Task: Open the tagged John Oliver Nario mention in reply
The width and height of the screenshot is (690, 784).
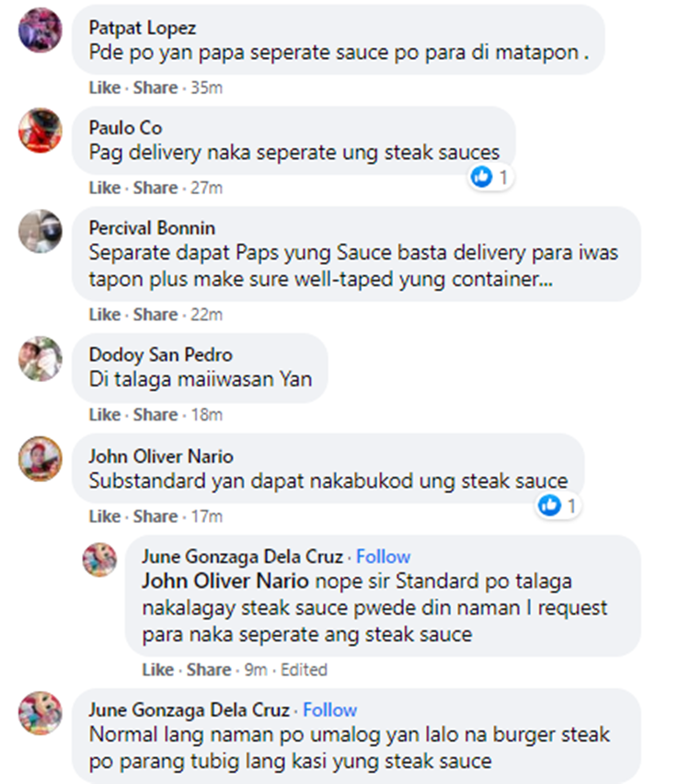Action: 225,581
